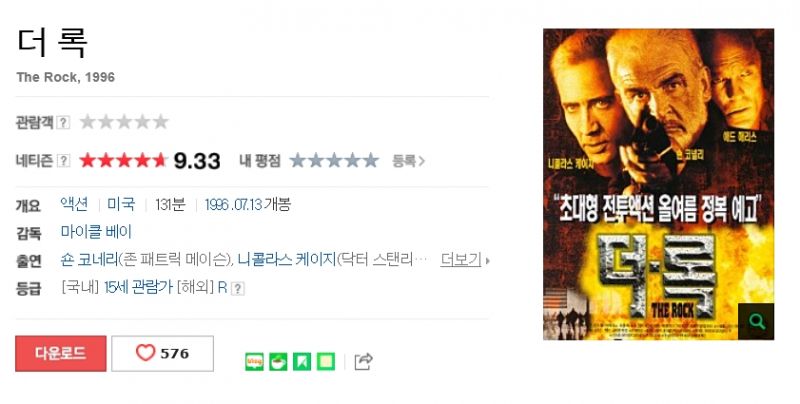800x404 pixels.
Task: Select the 미국 country link
Action: click(121, 205)
